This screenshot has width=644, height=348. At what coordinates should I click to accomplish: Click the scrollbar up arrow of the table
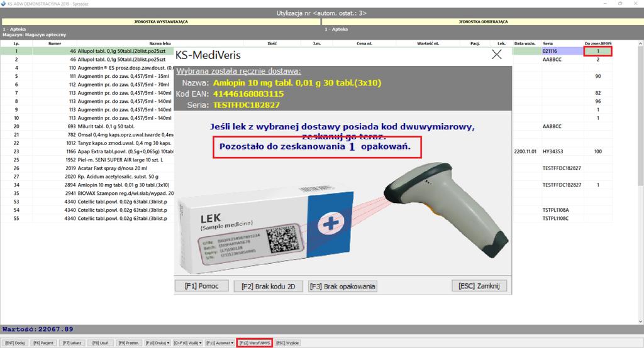coord(640,43)
